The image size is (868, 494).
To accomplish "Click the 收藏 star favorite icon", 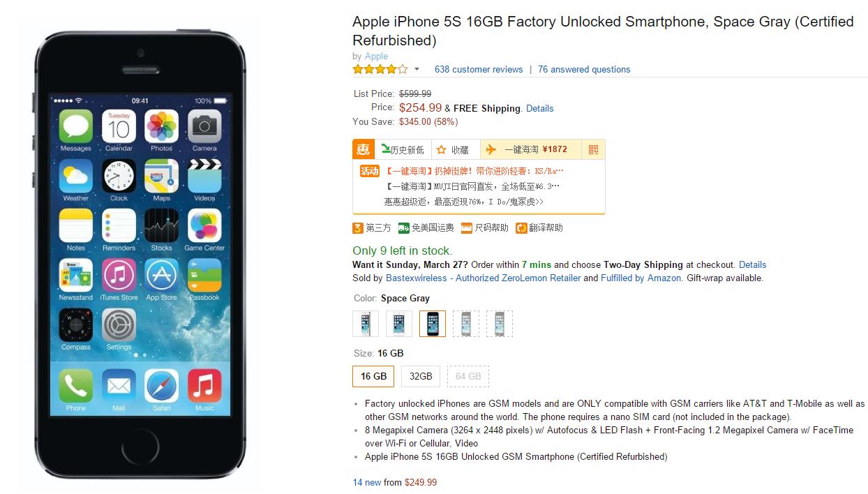I will click(x=441, y=149).
